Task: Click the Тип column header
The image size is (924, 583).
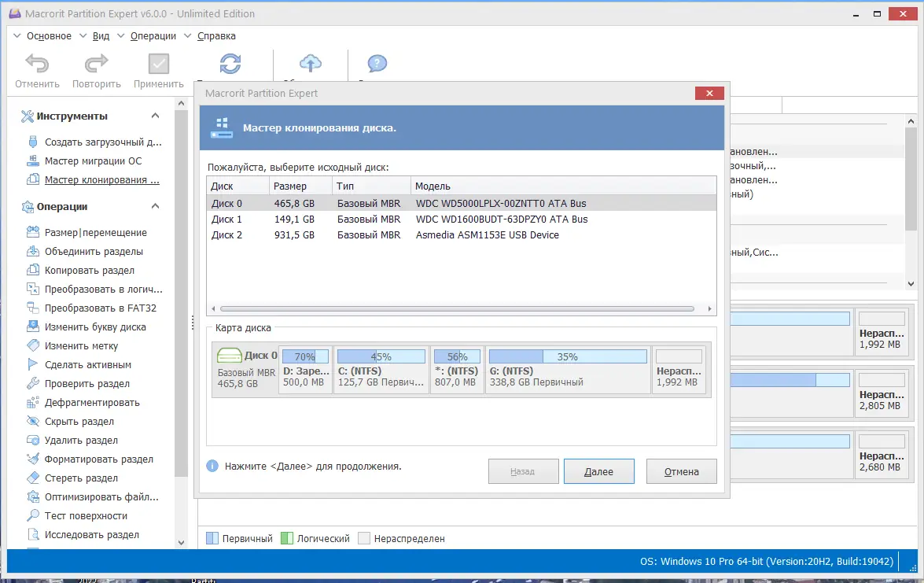Action: pos(372,186)
